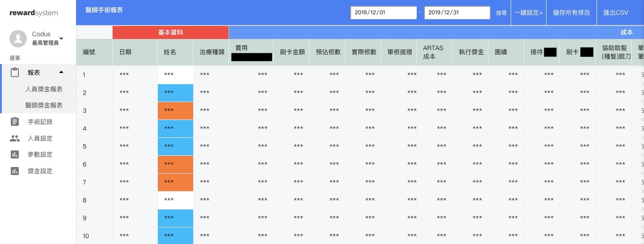The height and width of the screenshot is (244, 644).
Task: Click the 手術記錄 icon
Action: tap(14, 122)
